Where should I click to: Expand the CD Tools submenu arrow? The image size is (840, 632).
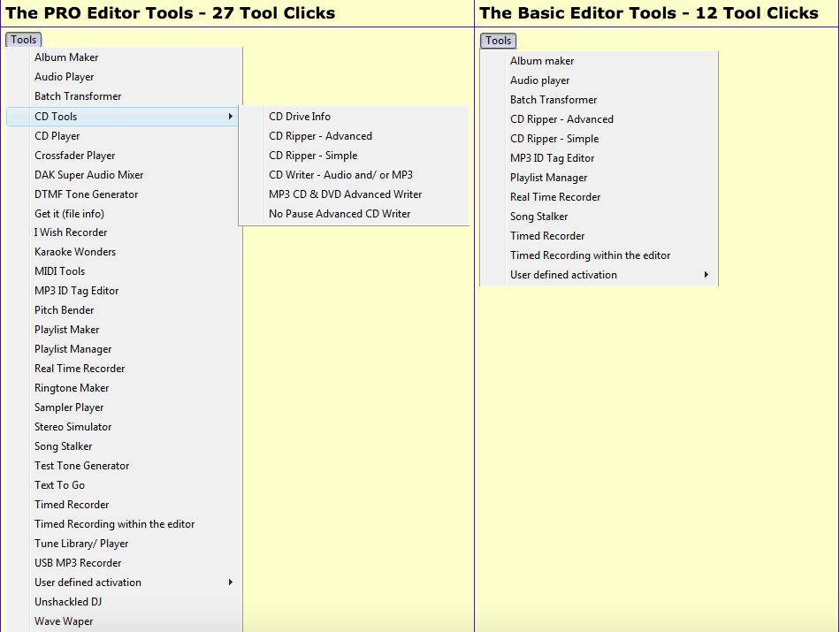(x=231, y=116)
